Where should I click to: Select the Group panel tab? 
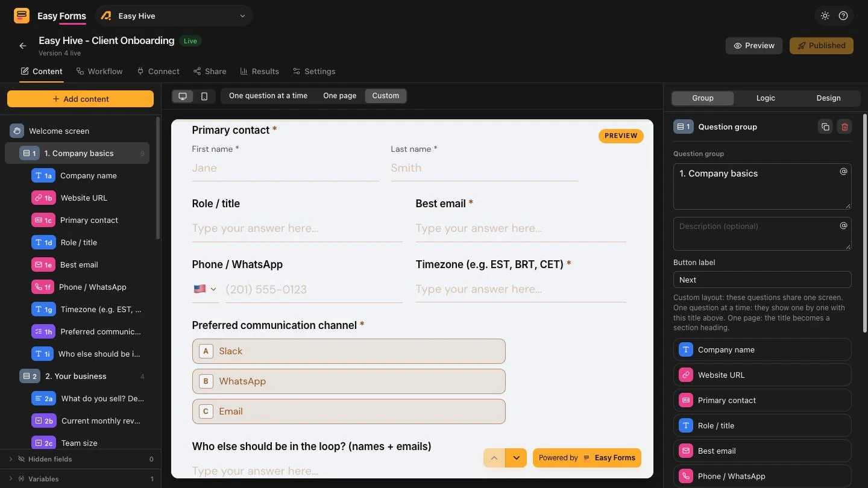pyautogui.click(x=703, y=98)
